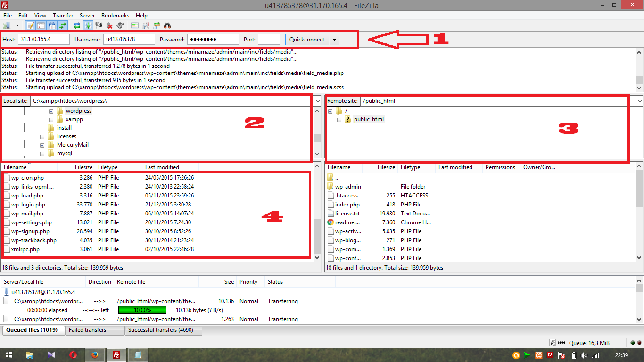Disconnect from the server
Image resolution: width=644 pixels, height=362 pixels.
[109, 25]
